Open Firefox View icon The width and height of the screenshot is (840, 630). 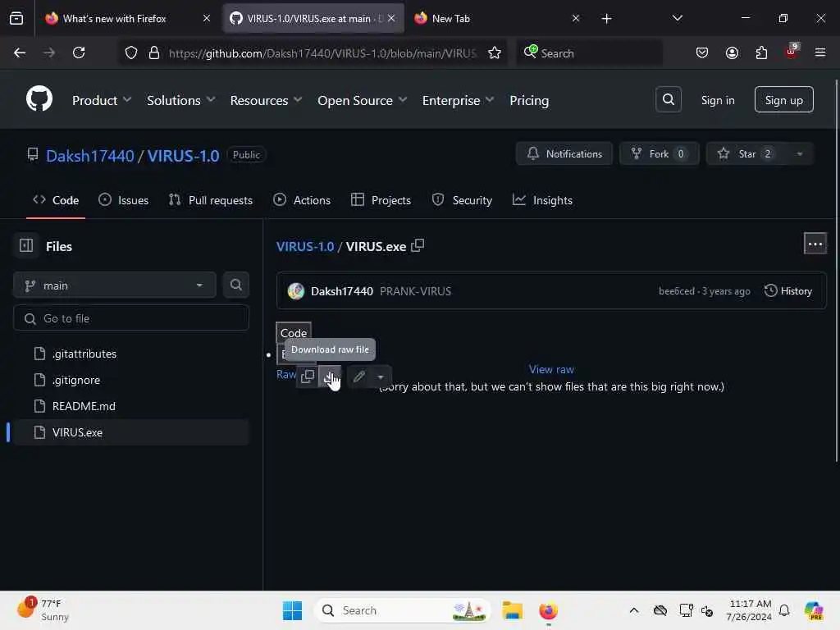pos(16,19)
